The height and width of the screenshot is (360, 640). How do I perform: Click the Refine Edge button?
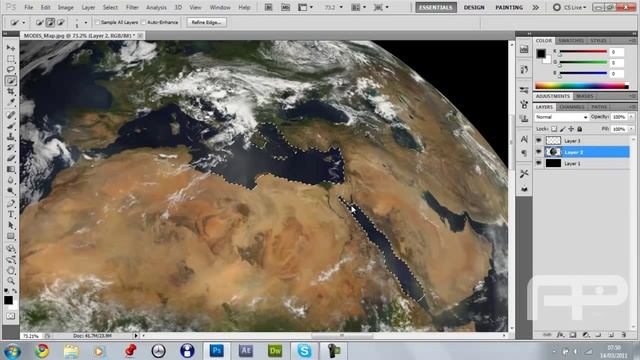(x=206, y=22)
